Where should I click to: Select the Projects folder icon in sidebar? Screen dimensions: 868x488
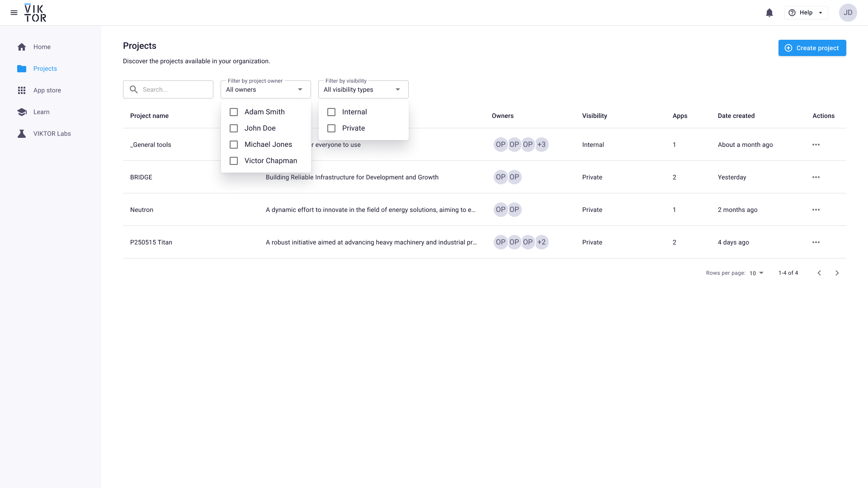[x=22, y=68]
